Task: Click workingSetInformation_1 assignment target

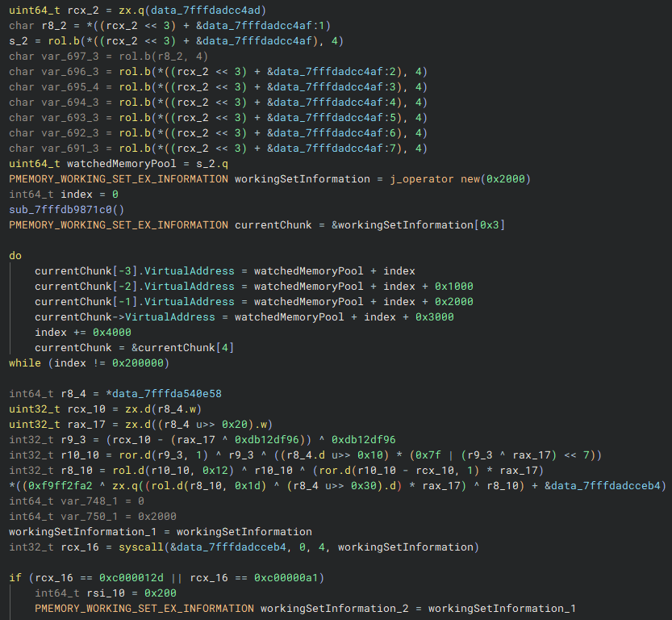Action: pyautogui.click(x=83, y=532)
